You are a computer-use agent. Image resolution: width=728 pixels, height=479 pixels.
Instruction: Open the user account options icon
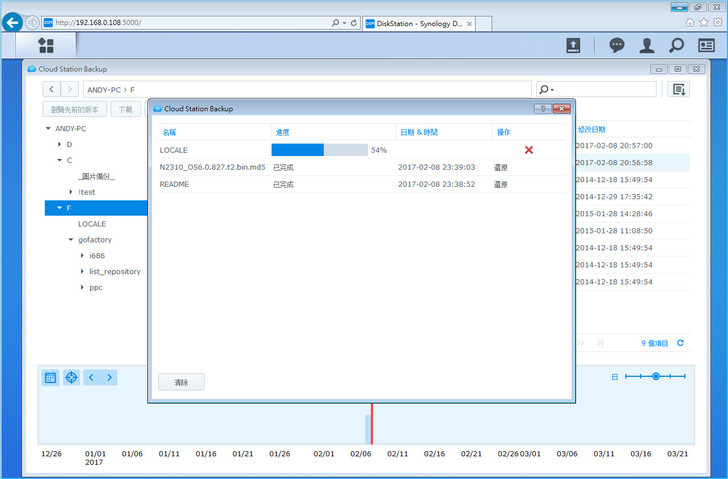[647, 45]
